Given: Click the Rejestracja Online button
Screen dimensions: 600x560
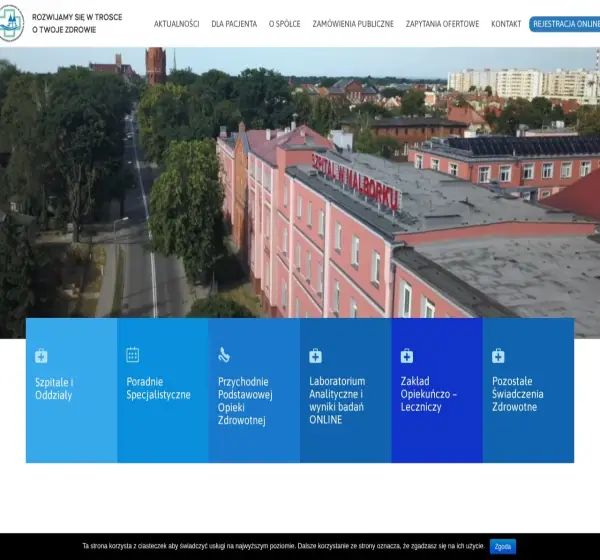Looking at the screenshot, I should point(565,24).
